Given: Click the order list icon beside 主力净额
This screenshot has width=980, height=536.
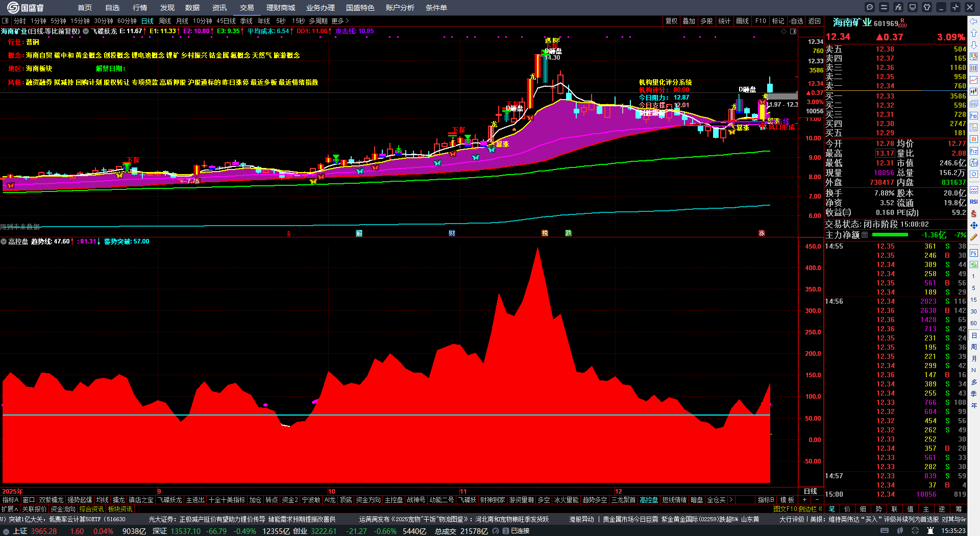Looking at the screenshot, I should (865, 235).
